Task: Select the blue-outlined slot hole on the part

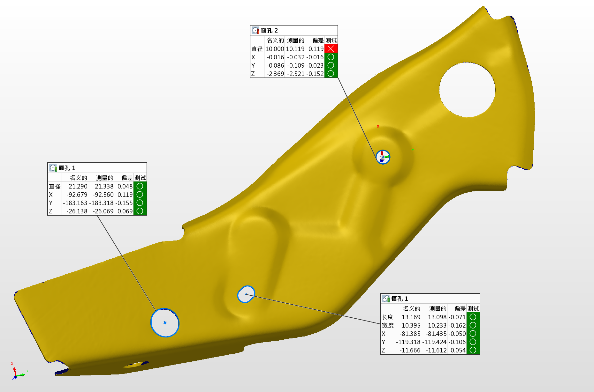Action: click(246, 294)
